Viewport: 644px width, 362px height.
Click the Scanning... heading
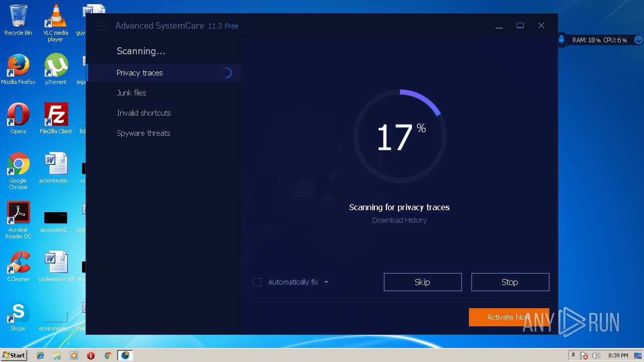[x=141, y=51]
